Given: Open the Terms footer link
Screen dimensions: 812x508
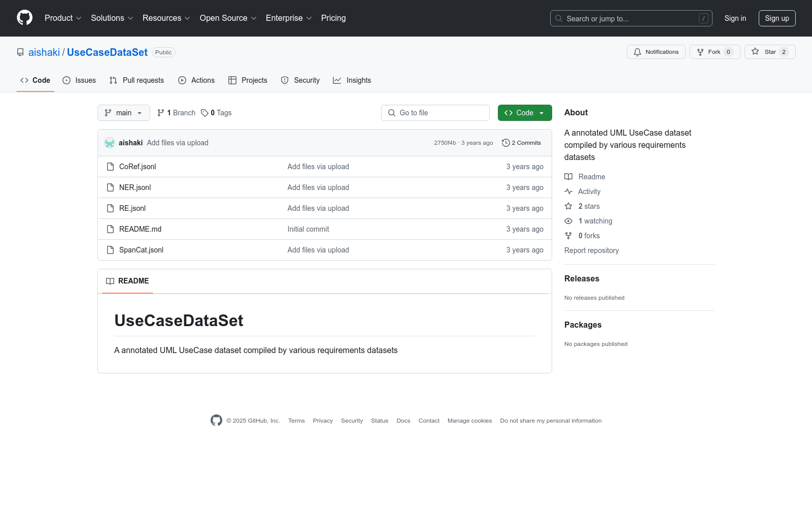Looking at the screenshot, I should click(296, 421).
